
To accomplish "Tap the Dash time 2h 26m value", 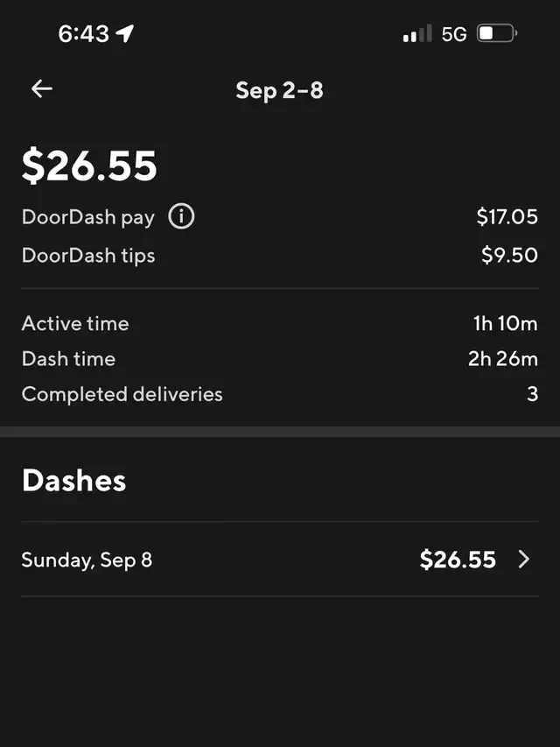I will tap(502, 358).
